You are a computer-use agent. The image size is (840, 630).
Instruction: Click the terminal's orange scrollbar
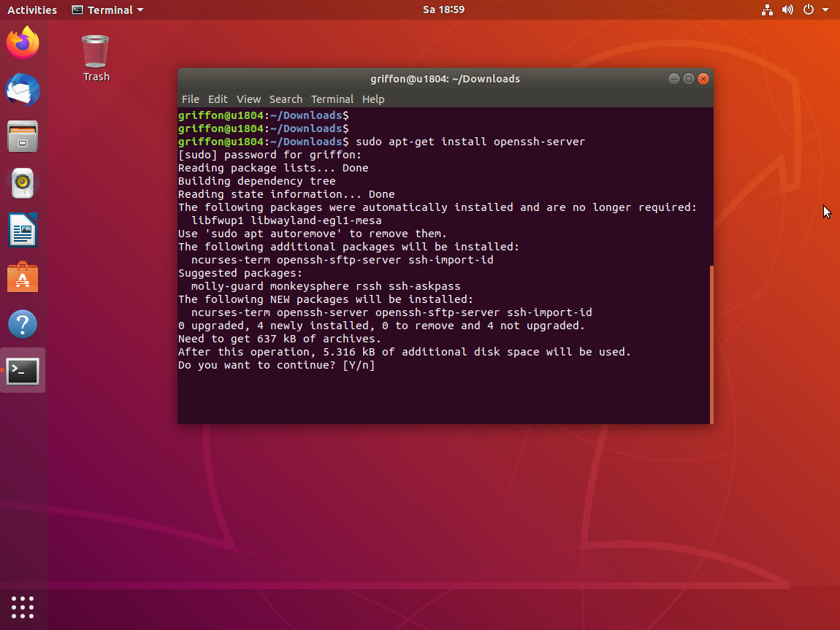711,344
